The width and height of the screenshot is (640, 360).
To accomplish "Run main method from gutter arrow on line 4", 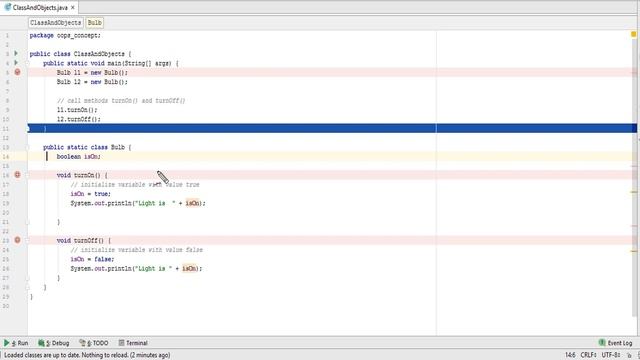I will coord(16,63).
